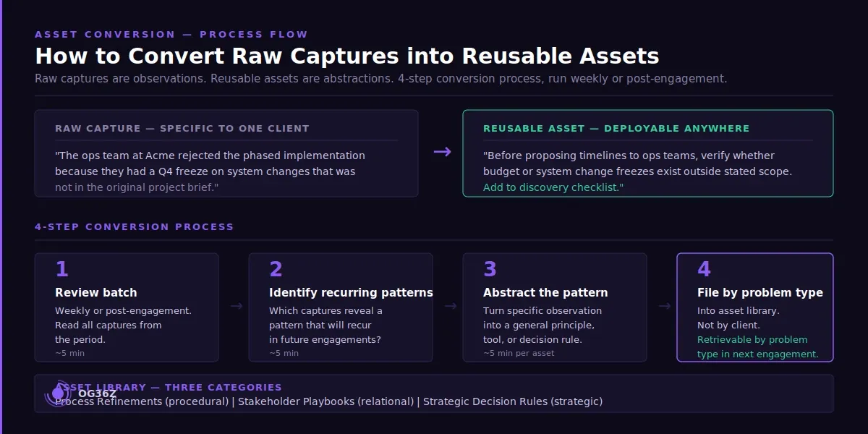Click the arrow between steps 3 and 4

pos(665,307)
